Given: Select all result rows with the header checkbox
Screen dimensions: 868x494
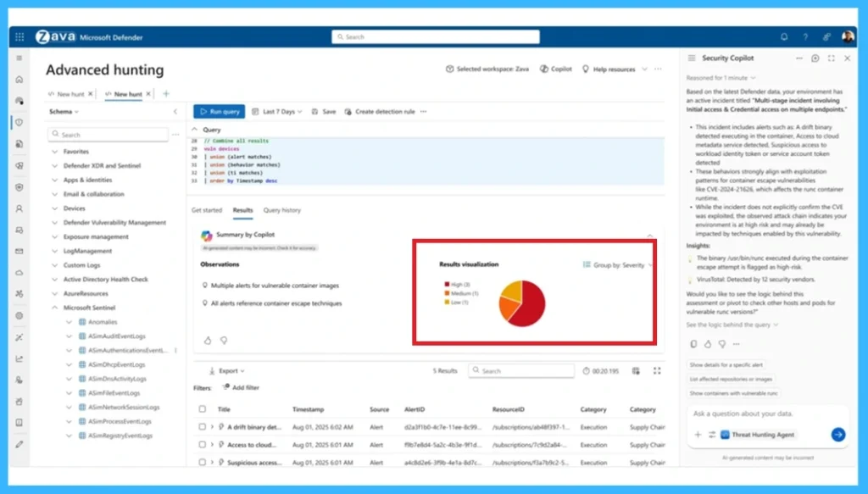Looking at the screenshot, I should point(201,408).
